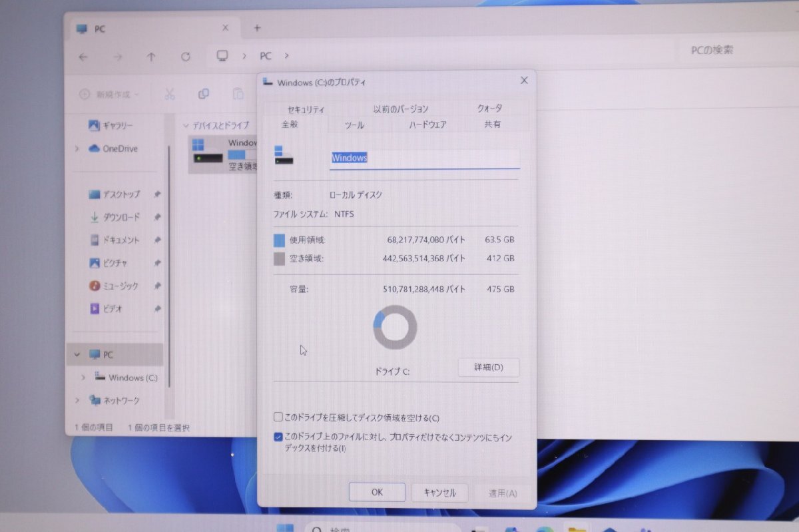799x532 pixels.
Task: Collapse the デバイスとドライブ section
Action: pyautogui.click(x=186, y=125)
